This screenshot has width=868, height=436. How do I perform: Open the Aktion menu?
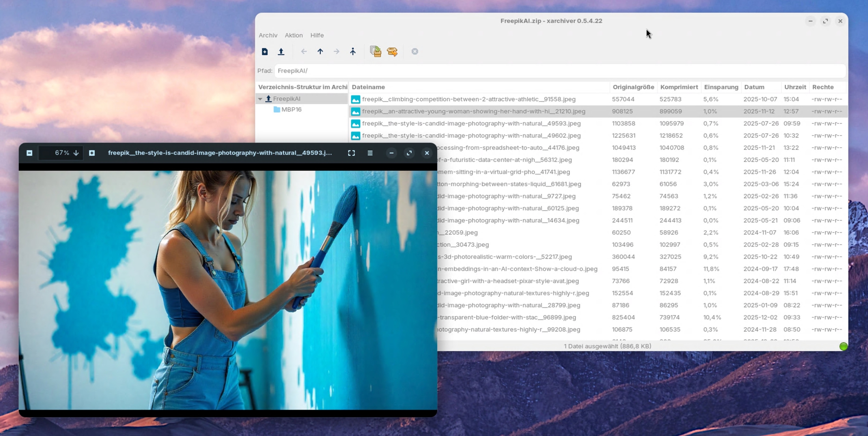pos(294,35)
